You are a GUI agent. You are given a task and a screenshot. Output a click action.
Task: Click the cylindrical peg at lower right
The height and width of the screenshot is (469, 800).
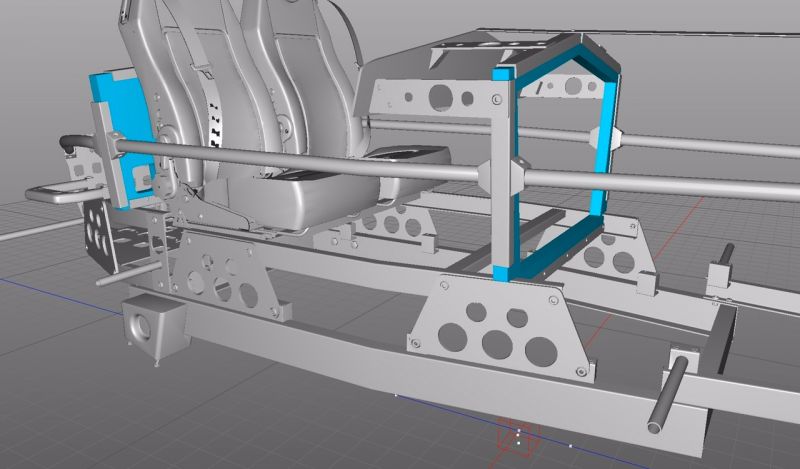(667, 395)
